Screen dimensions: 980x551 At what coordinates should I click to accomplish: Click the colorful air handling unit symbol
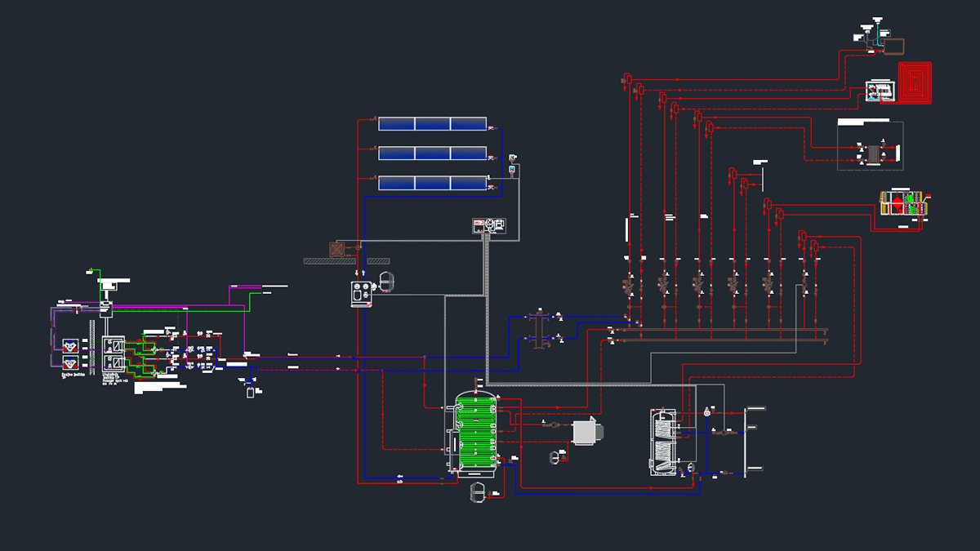[x=904, y=204]
